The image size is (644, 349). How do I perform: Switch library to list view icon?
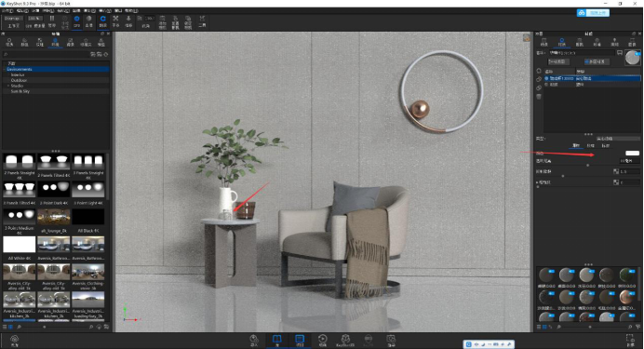(x=5, y=327)
